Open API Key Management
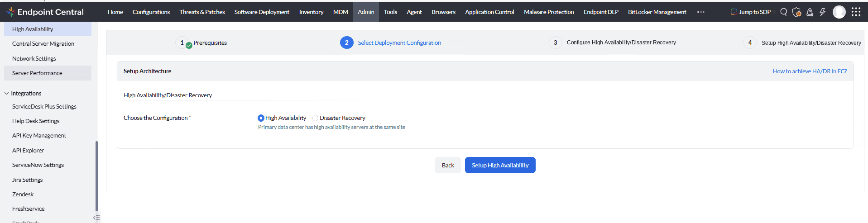 pyautogui.click(x=39, y=135)
